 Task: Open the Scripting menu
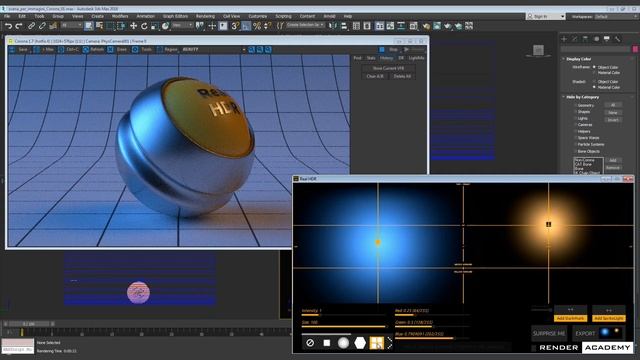point(283,16)
